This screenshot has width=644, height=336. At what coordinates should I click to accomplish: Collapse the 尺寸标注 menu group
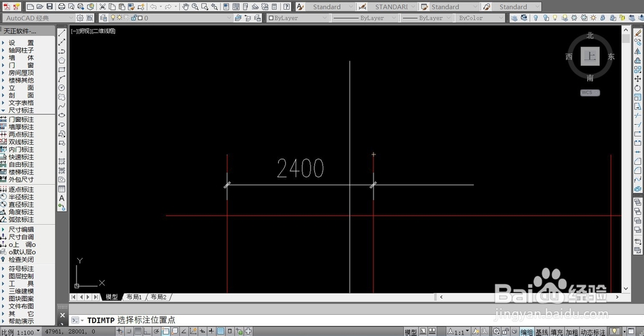pyautogui.click(x=21, y=110)
